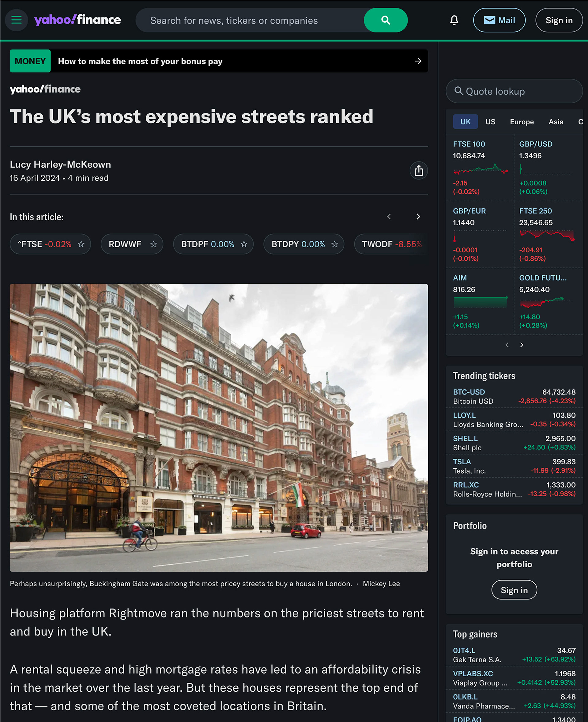Toggle the RDWWF watchlist star

153,244
